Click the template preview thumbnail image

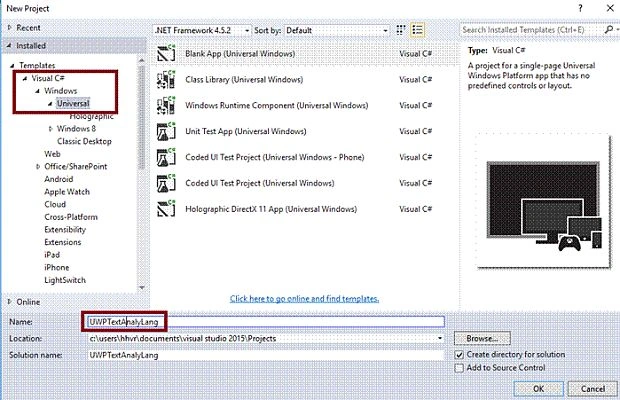click(x=544, y=202)
